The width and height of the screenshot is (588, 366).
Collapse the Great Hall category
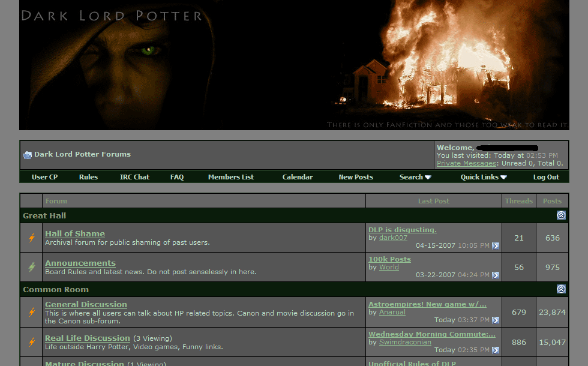pos(561,215)
